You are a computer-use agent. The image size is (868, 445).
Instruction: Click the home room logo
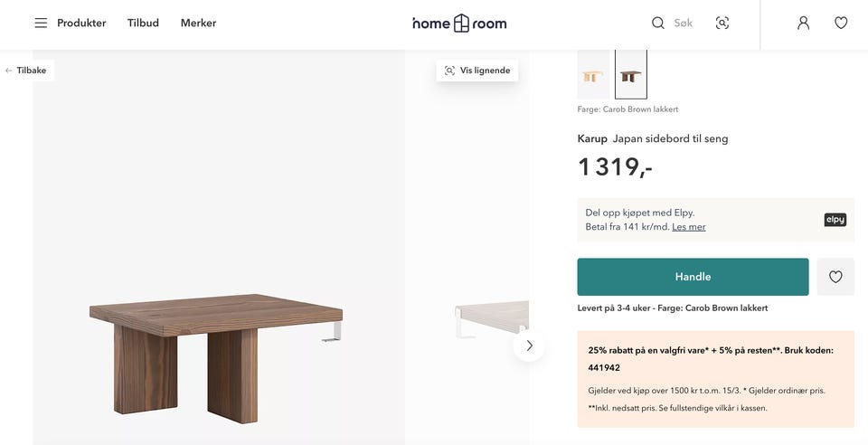[x=459, y=23]
